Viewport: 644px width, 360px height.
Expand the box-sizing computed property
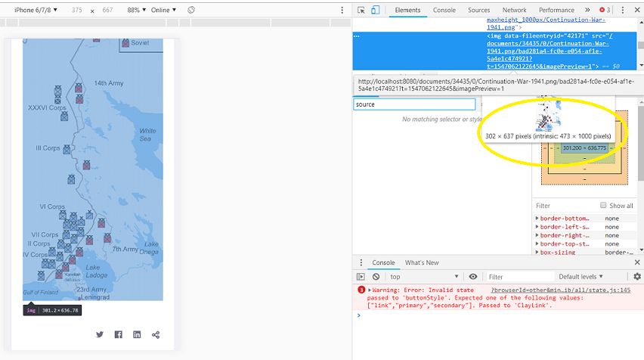pos(537,253)
